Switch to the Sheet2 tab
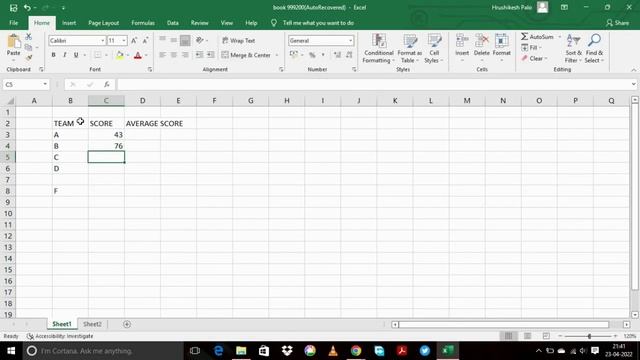640x360 pixels. click(92, 324)
